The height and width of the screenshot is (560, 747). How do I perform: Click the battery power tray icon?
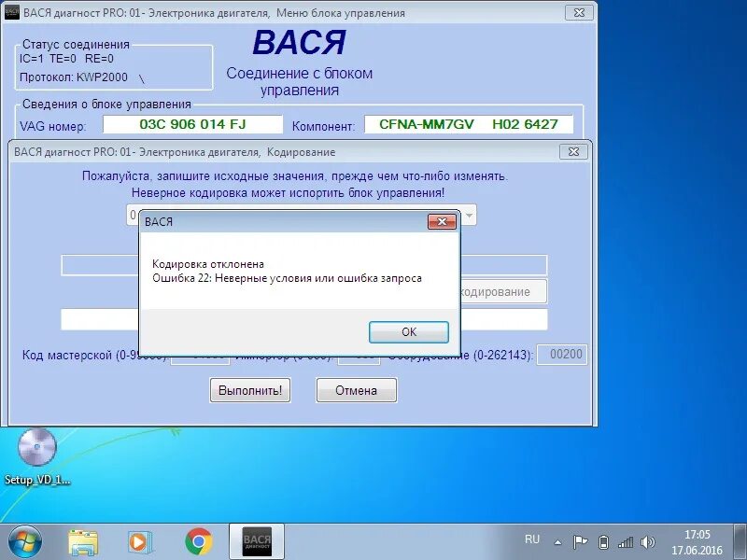pyautogui.click(x=603, y=542)
